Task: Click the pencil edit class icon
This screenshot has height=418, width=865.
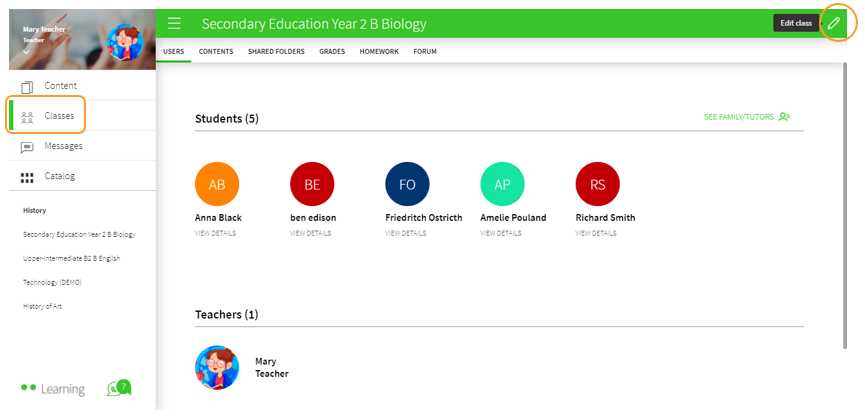Action: (834, 22)
